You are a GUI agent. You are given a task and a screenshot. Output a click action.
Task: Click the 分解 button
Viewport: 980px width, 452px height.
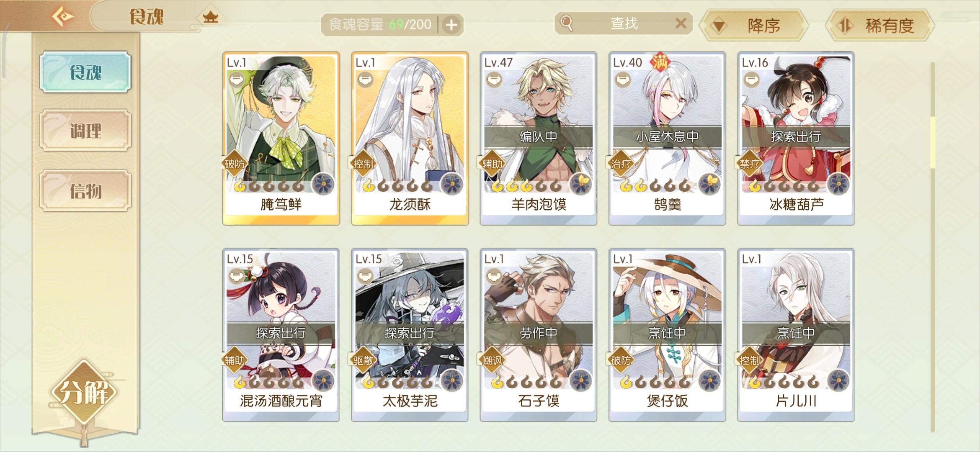coord(85,392)
